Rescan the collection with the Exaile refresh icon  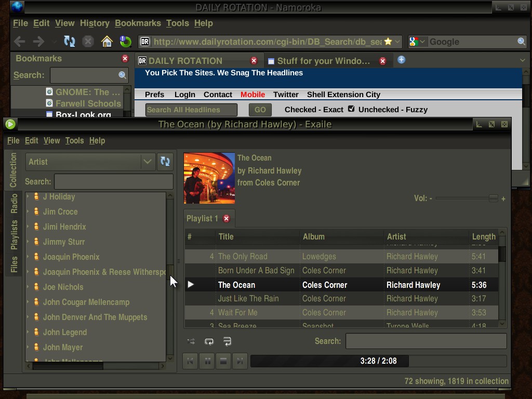click(165, 162)
